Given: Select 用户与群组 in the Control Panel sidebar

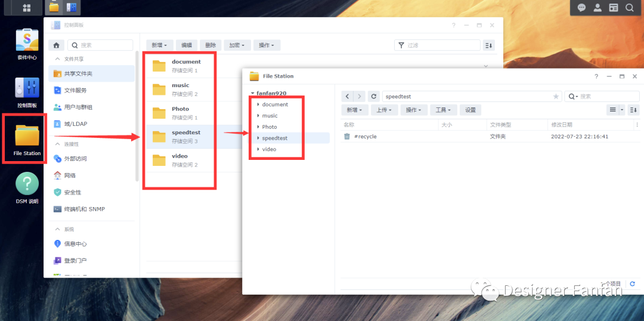Looking at the screenshot, I should 92,107.
